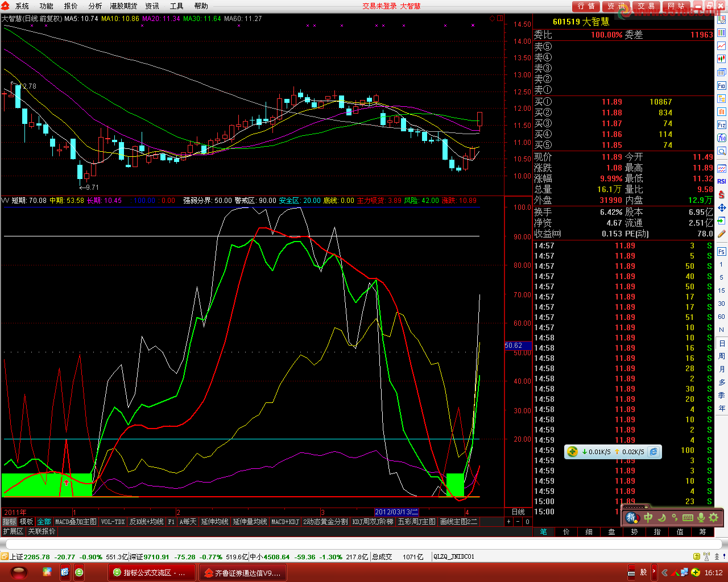Select the 周 weekly period in sidebar

[x=722, y=356]
